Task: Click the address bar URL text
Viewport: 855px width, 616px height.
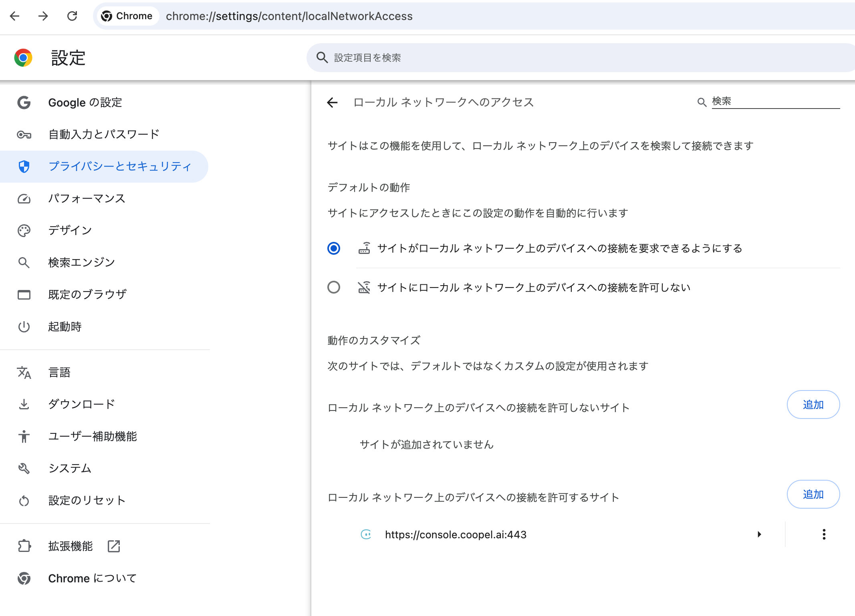Action: tap(289, 16)
